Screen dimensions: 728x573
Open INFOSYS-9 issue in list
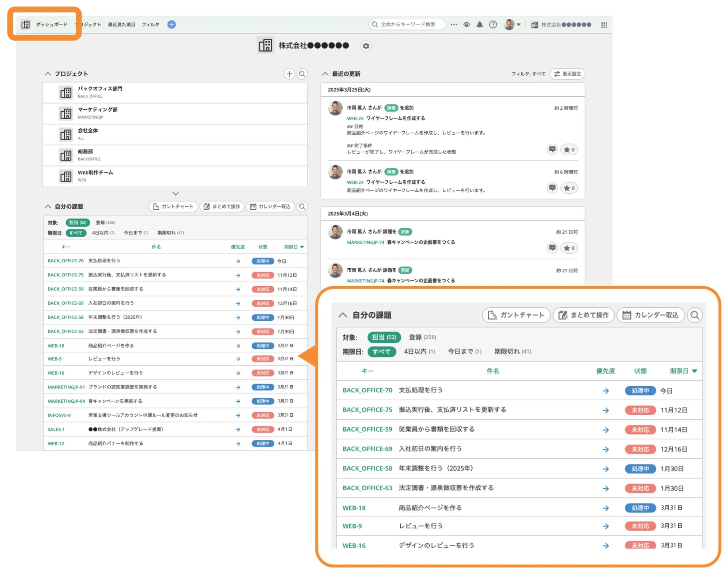59,416
